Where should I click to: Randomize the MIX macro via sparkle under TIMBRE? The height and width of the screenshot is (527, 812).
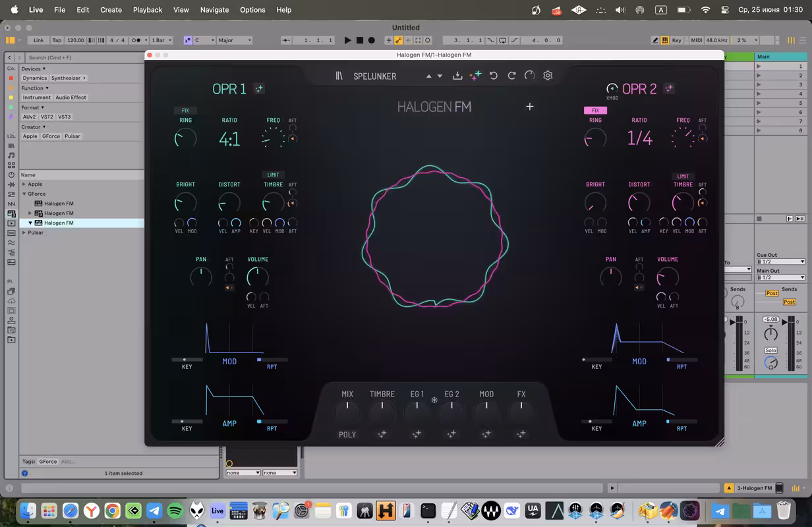pyautogui.click(x=382, y=434)
